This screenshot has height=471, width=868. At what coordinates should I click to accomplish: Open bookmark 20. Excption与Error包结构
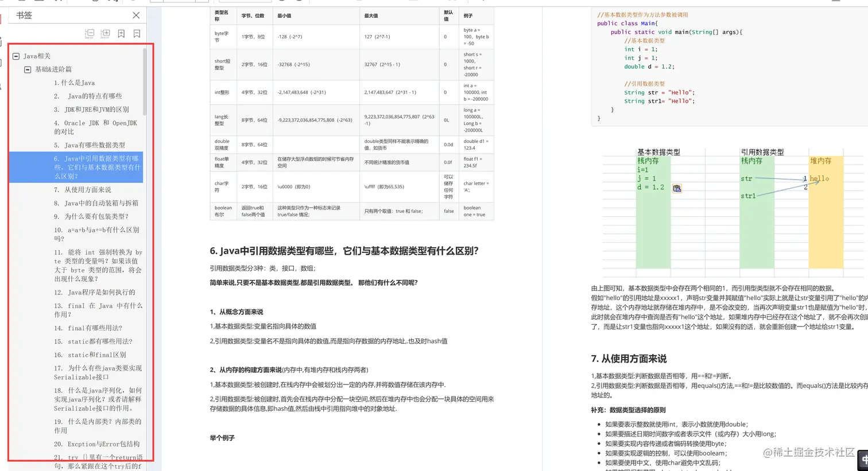coord(96,444)
